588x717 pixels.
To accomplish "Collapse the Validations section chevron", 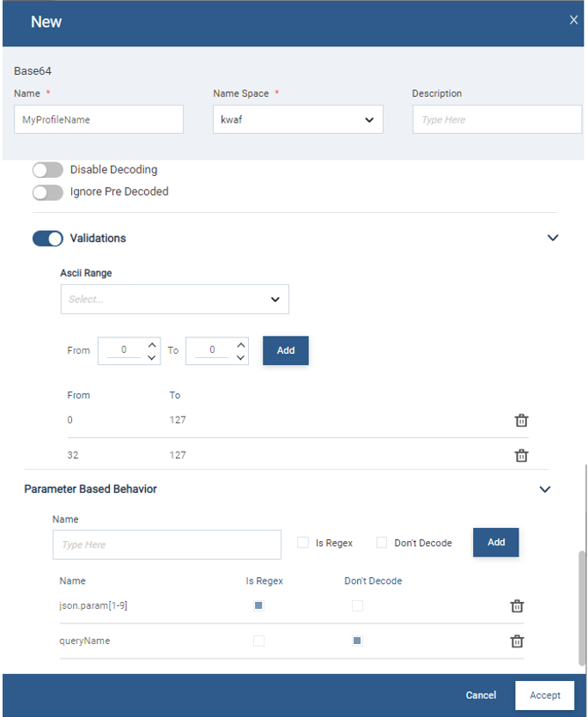I will (x=553, y=237).
